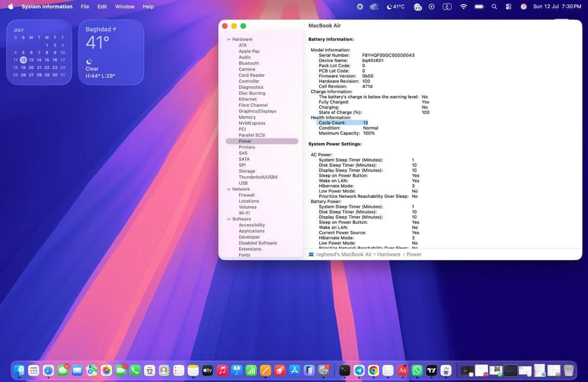Click Wi-Fi icon in menu bar

[x=464, y=6]
